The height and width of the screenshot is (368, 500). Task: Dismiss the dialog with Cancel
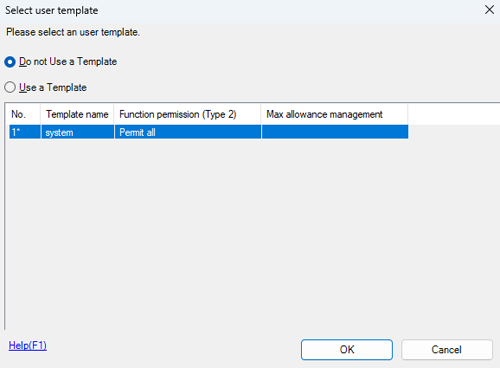click(x=447, y=349)
